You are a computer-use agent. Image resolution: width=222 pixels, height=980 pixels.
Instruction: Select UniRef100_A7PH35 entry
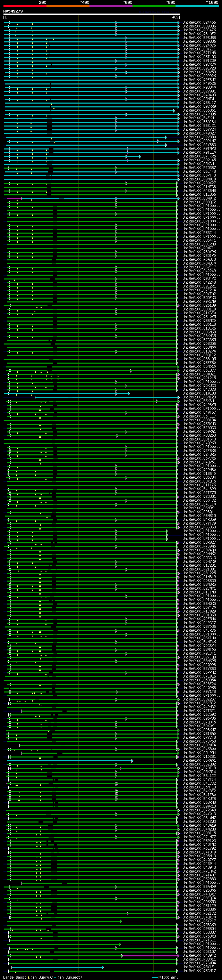coord(199,114)
